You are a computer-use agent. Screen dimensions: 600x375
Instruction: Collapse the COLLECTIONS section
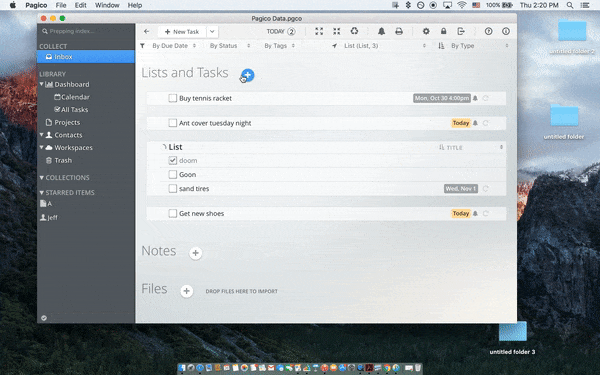pyautogui.click(x=42, y=178)
